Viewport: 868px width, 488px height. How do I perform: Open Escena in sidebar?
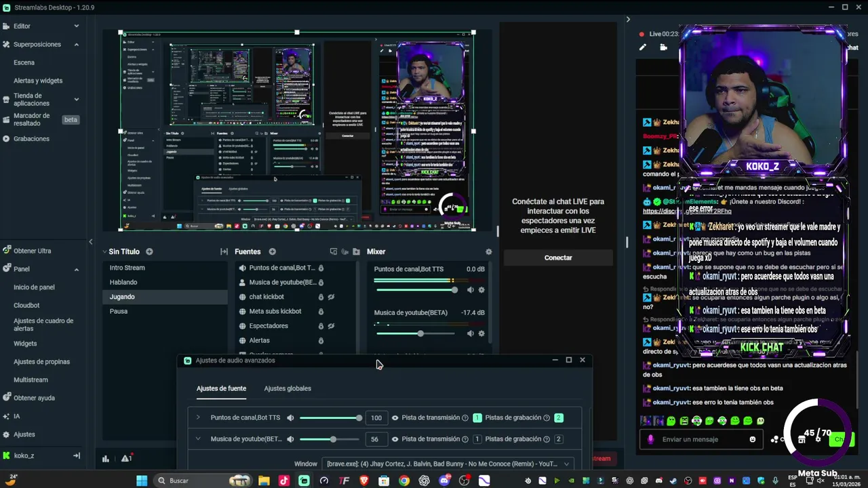(x=24, y=62)
